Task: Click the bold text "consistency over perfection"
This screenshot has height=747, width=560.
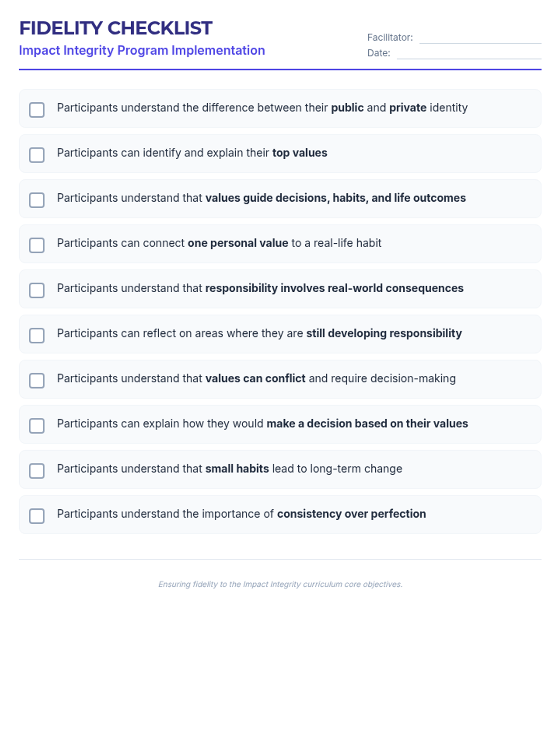Action: pos(351,514)
